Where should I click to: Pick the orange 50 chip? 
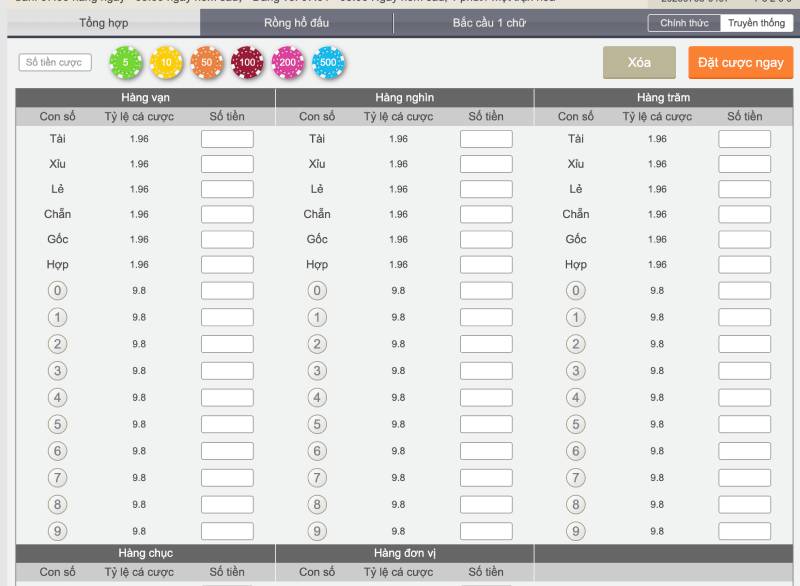click(x=206, y=63)
